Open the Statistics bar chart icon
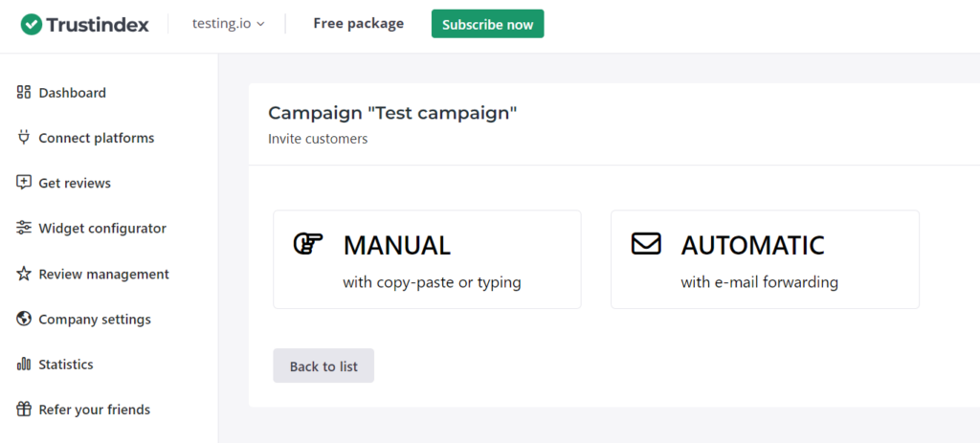Viewport: 980px width, 443px height. (x=24, y=365)
